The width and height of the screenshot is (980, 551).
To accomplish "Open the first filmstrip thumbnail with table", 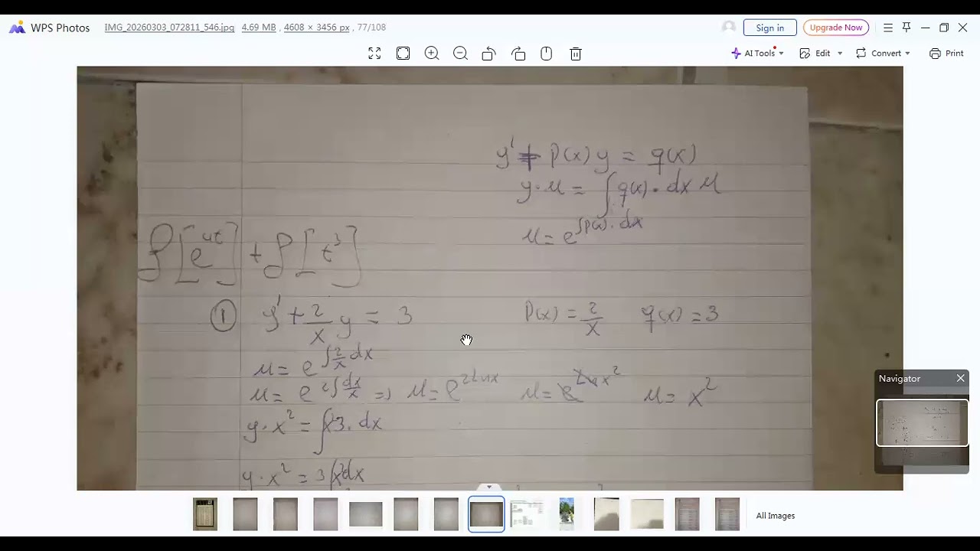I will coord(205,514).
